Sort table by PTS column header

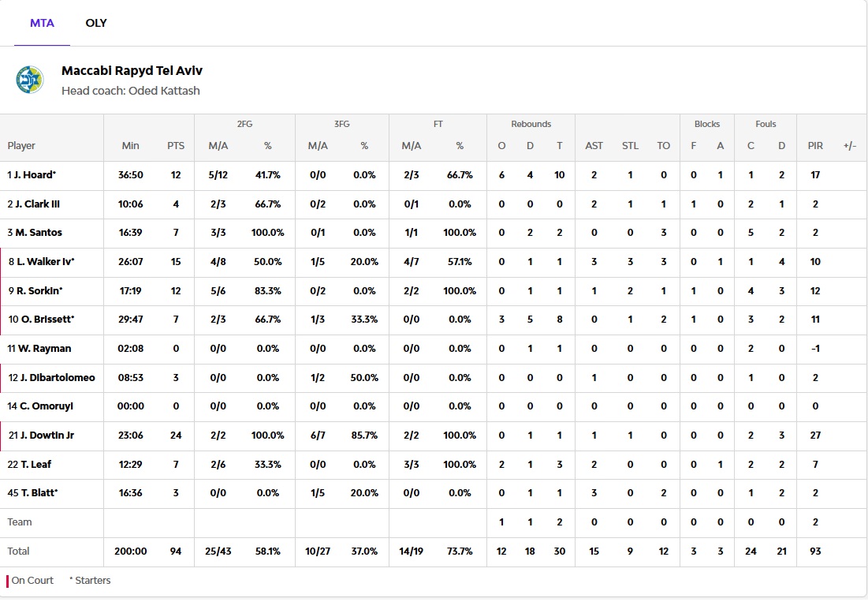click(176, 146)
